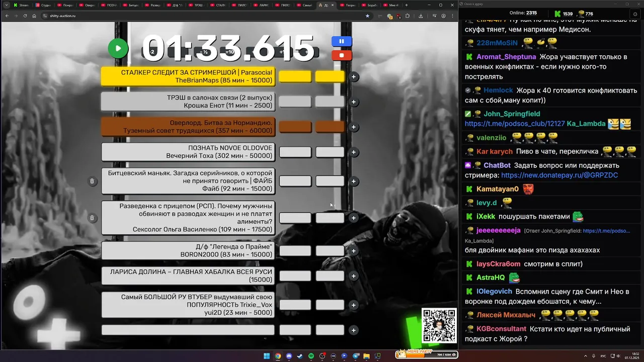
Task: Open user jeeeeeeeeeja in chat
Action: 499,230
